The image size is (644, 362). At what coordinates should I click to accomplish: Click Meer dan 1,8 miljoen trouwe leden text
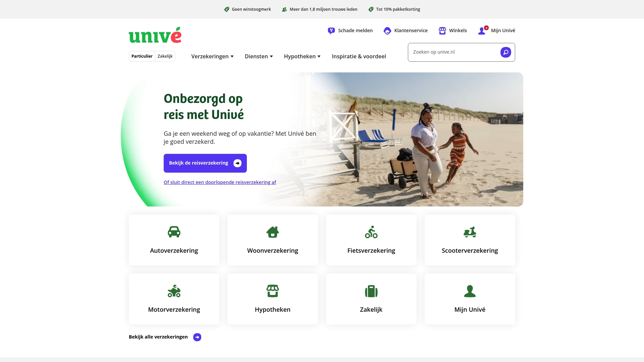pyautogui.click(x=323, y=9)
